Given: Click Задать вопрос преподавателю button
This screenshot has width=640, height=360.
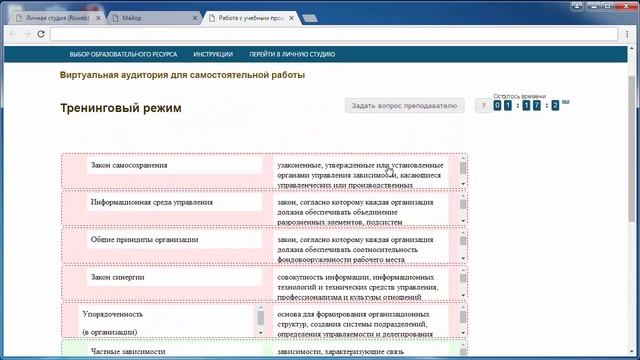Looking at the screenshot, I should coord(404,106).
